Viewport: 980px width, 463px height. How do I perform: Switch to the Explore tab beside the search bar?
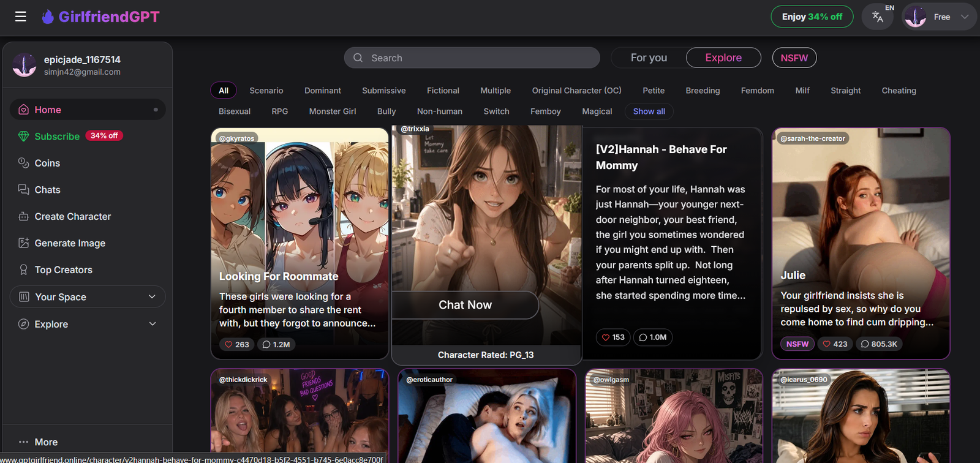point(723,58)
